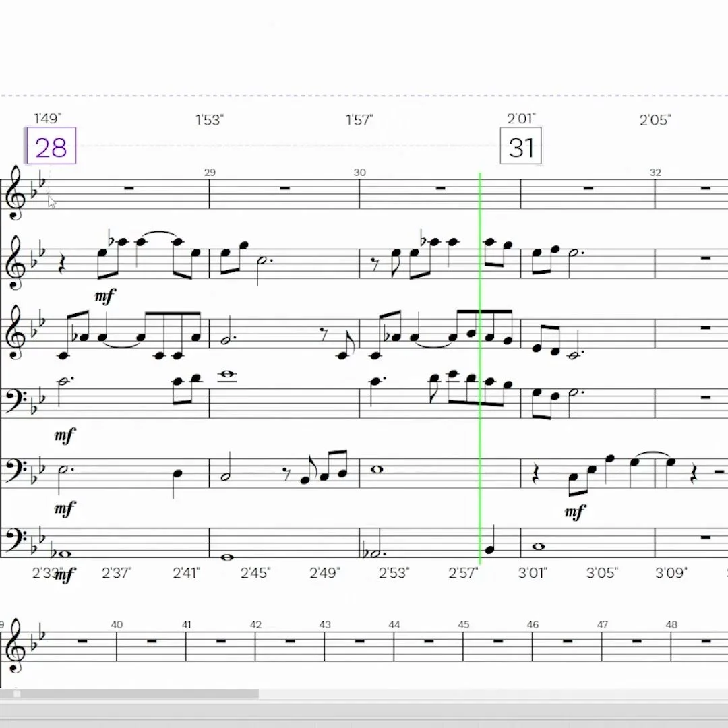Click the 1'57" time marker

pyautogui.click(x=359, y=120)
